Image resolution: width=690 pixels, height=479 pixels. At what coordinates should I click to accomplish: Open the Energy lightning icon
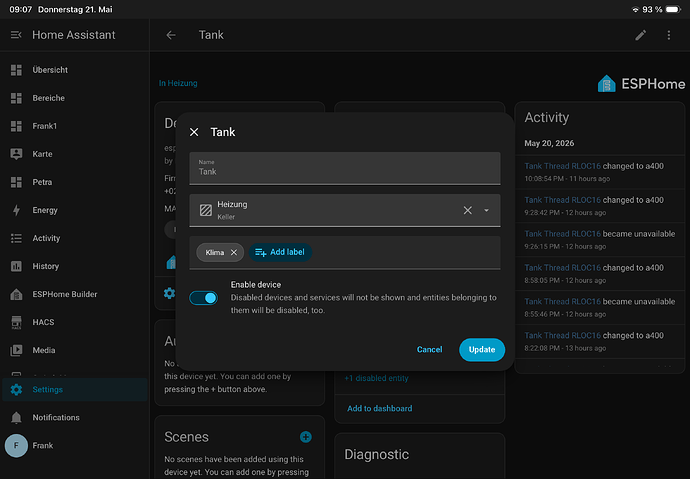pos(16,210)
